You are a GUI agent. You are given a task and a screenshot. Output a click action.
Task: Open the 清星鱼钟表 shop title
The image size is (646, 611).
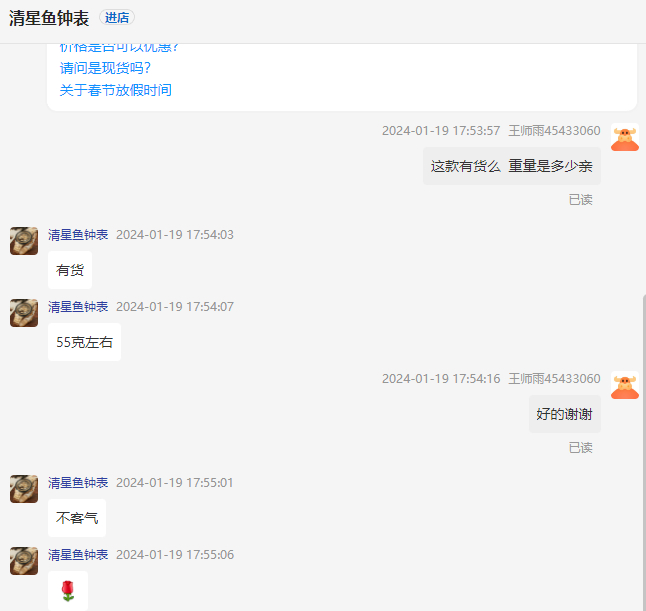click(x=49, y=19)
